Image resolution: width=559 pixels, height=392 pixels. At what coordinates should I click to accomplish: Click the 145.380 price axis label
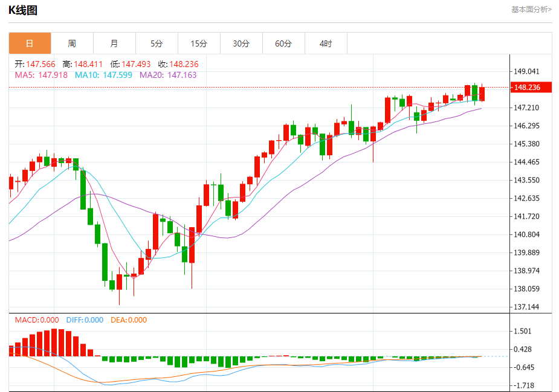526,144
